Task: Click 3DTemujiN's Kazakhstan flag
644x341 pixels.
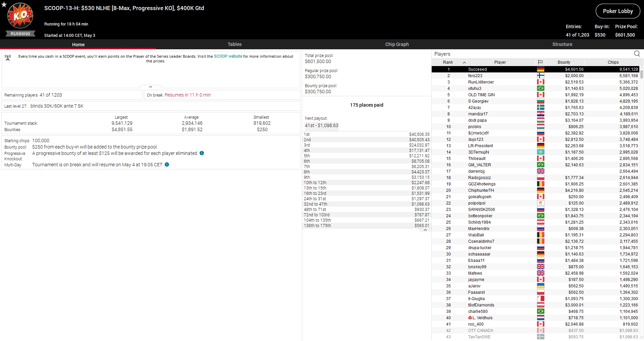Action: pyautogui.click(x=540, y=152)
